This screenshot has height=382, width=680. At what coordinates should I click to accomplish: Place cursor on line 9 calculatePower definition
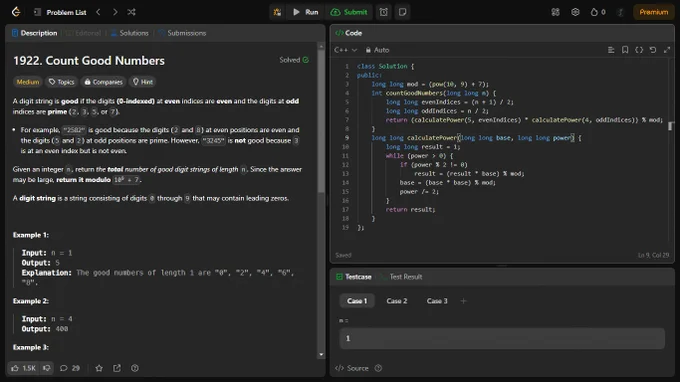tap(476, 138)
